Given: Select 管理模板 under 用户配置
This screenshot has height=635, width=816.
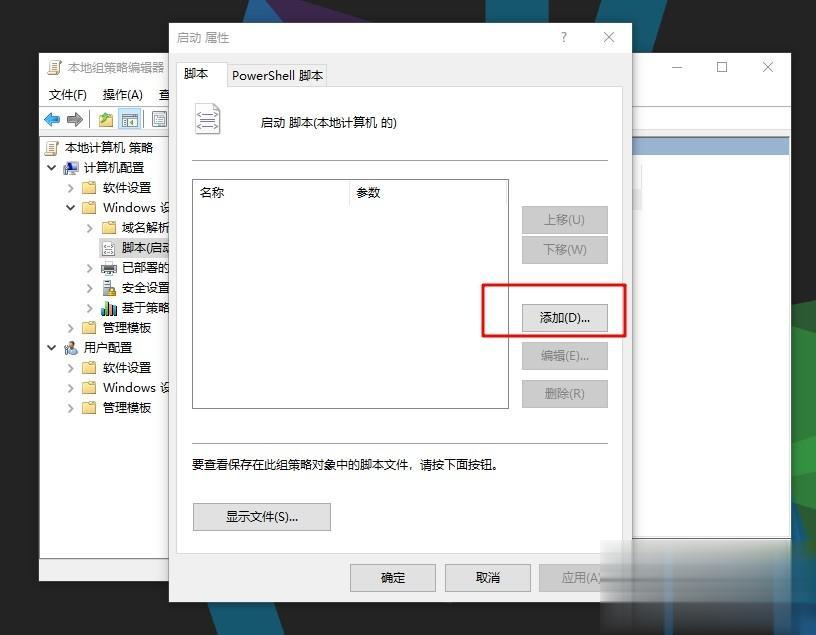Looking at the screenshot, I should click(x=126, y=408).
